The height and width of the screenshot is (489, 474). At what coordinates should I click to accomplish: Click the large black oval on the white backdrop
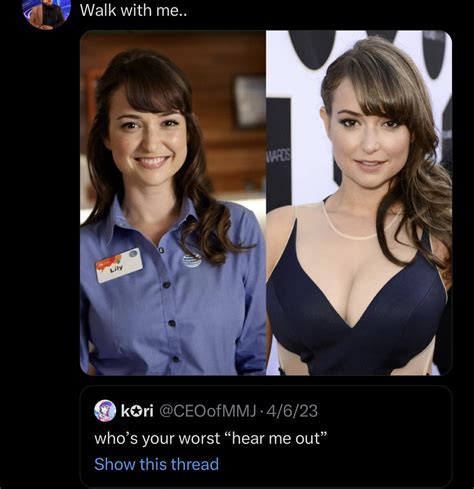tap(312, 49)
